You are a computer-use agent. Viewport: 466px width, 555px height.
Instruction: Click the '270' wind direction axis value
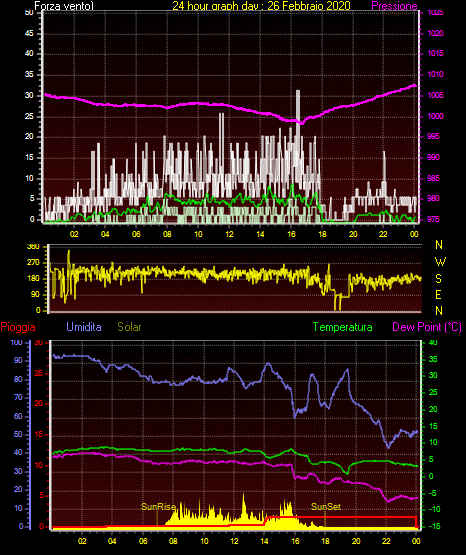(x=33, y=263)
